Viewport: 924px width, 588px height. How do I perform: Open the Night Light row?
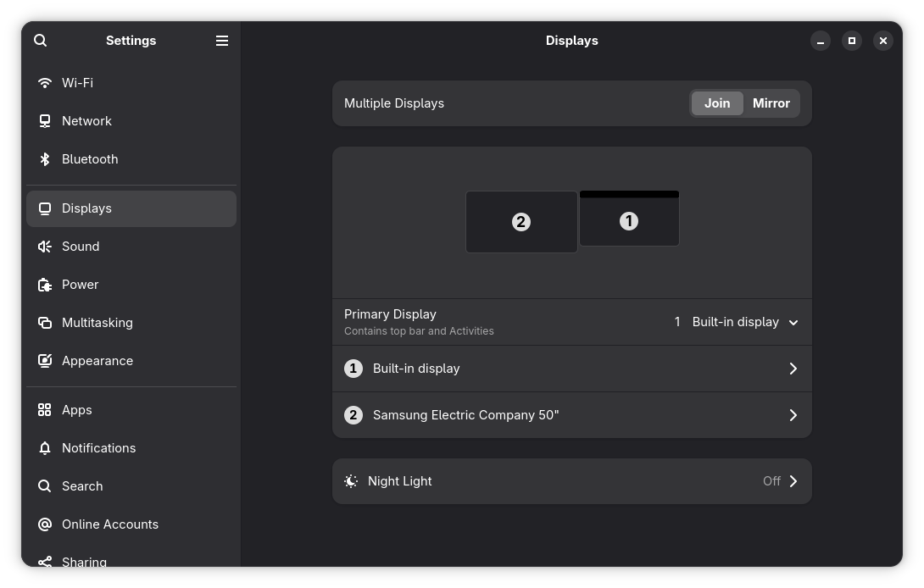point(571,481)
